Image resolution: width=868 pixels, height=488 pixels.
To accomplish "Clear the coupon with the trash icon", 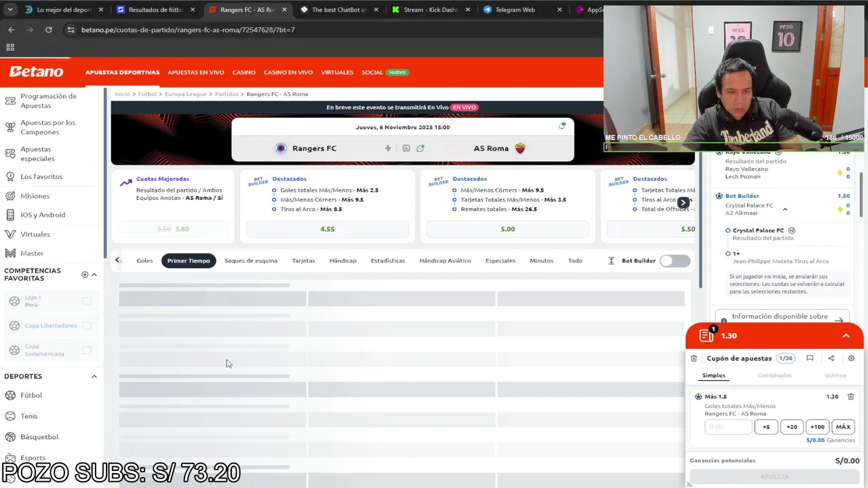I will 694,359.
